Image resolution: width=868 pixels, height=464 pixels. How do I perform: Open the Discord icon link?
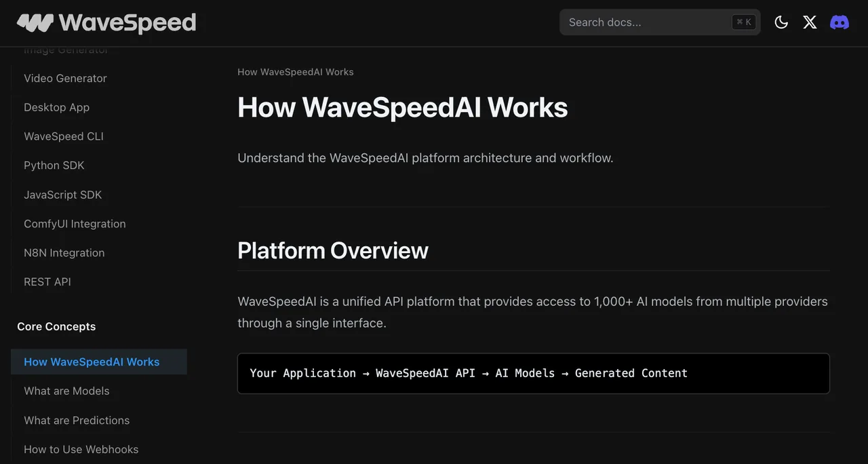(840, 22)
